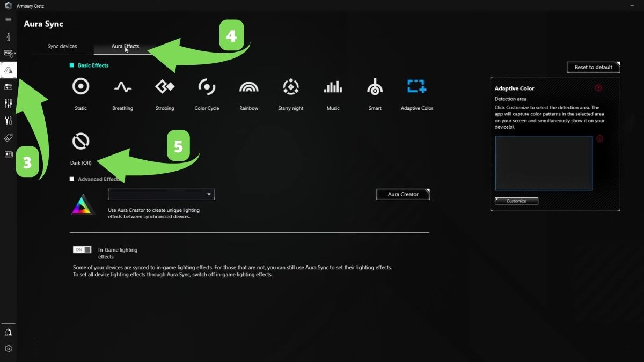Open the Tools wrench sidebar icon

pyautogui.click(x=8, y=120)
